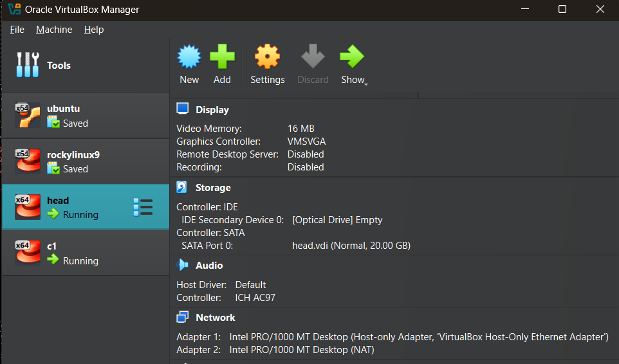The width and height of the screenshot is (619, 364).
Task: Open the Help menu
Action: (94, 30)
